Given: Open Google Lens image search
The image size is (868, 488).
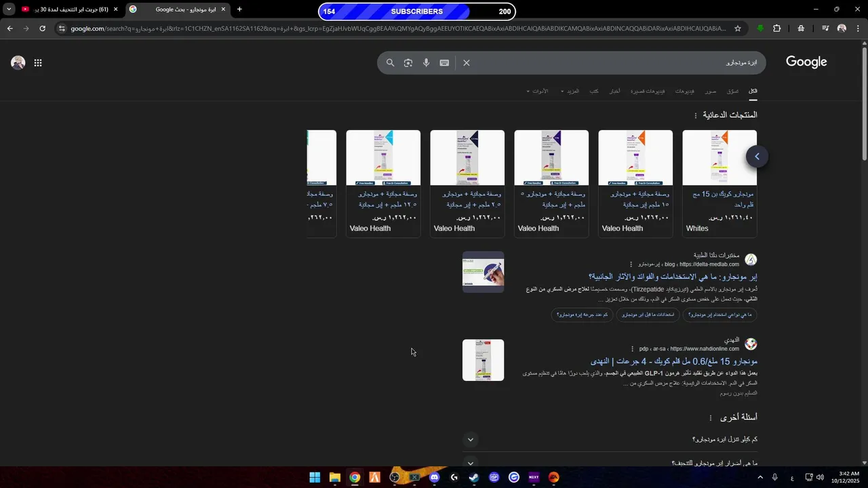Looking at the screenshot, I should (408, 63).
